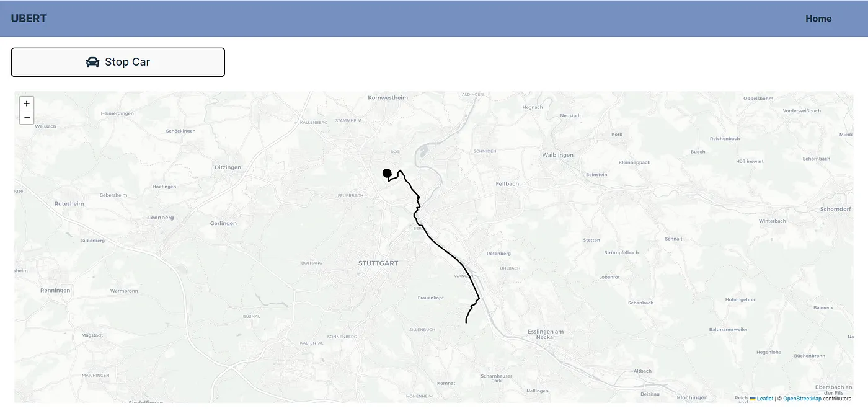The image size is (868, 411).
Task: Click the Leonberg label on map
Action: [161, 218]
